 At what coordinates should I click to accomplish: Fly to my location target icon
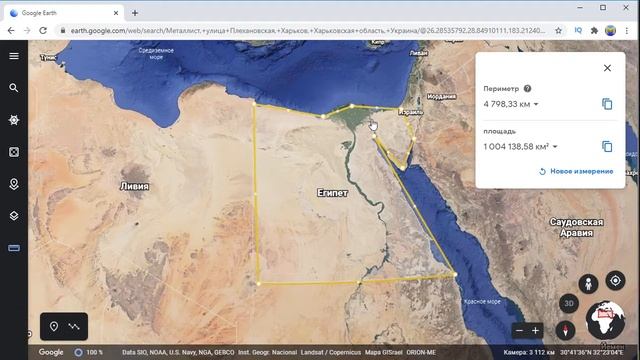(x=615, y=281)
